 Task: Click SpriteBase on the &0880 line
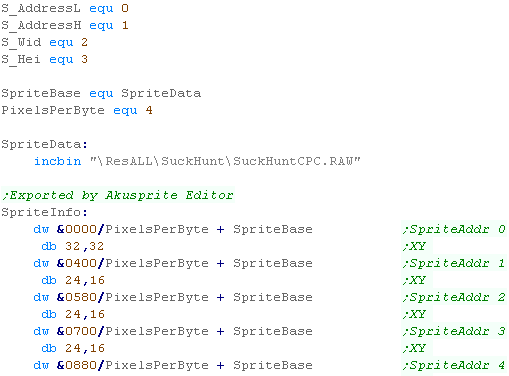[x=273, y=365]
